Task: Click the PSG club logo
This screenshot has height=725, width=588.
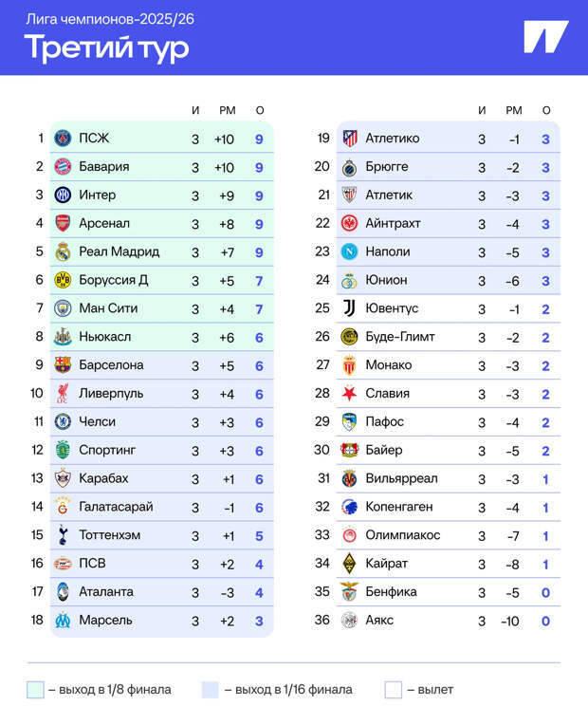Action: (63, 139)
